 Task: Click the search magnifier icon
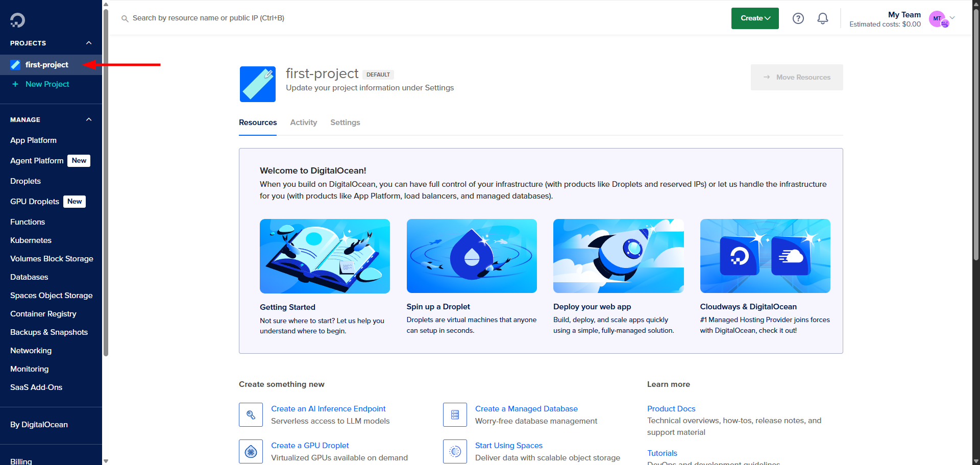coord(125,18)
